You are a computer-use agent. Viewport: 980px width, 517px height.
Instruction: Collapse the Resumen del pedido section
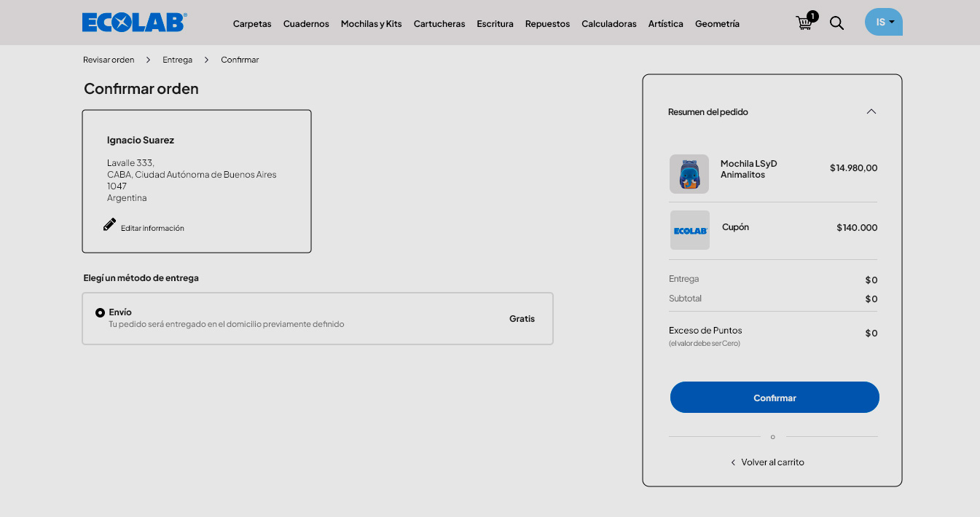(871, 111)
